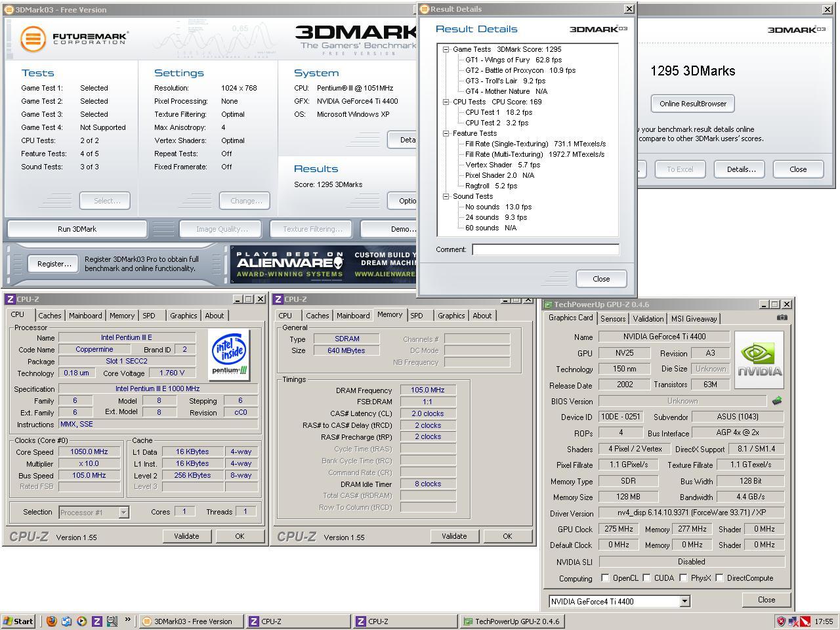Screen dimensions: 840x630
Task: Select 'CPU Test 1 18.2 fps' row
Action: [x=499, y=112]
